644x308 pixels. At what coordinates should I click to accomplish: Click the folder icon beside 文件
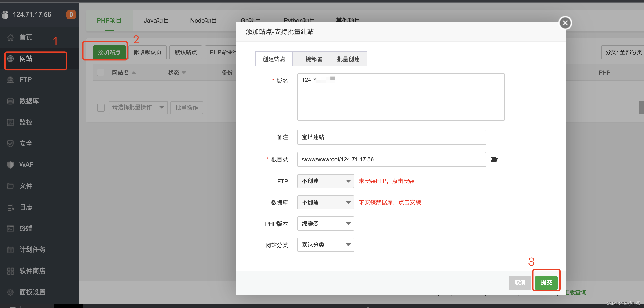click(11, 186)
